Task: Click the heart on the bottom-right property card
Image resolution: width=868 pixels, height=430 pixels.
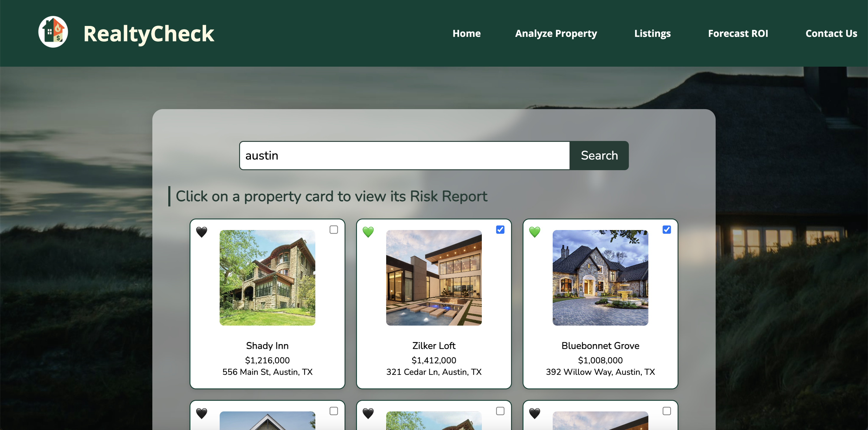Action: 534,413
